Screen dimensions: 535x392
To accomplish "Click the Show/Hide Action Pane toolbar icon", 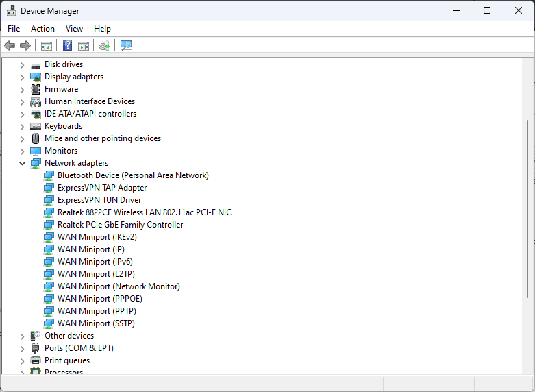I will click(x=84, y=45).
